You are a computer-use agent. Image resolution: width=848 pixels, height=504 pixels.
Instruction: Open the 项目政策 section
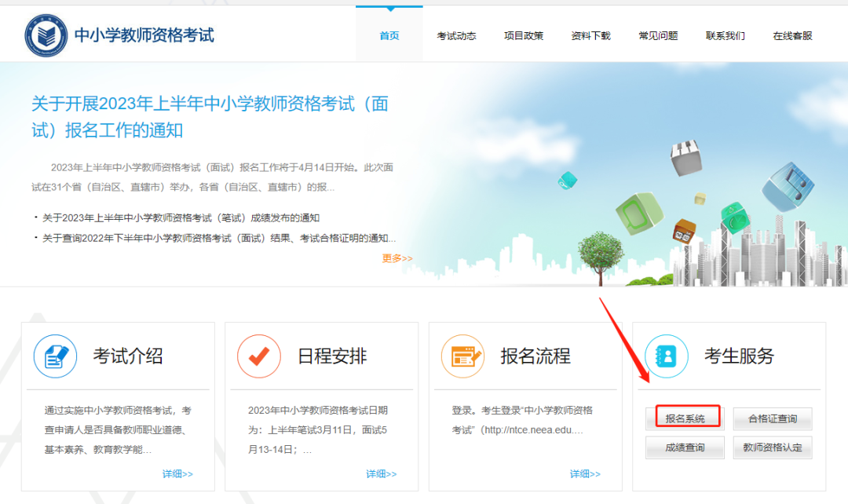524,35
